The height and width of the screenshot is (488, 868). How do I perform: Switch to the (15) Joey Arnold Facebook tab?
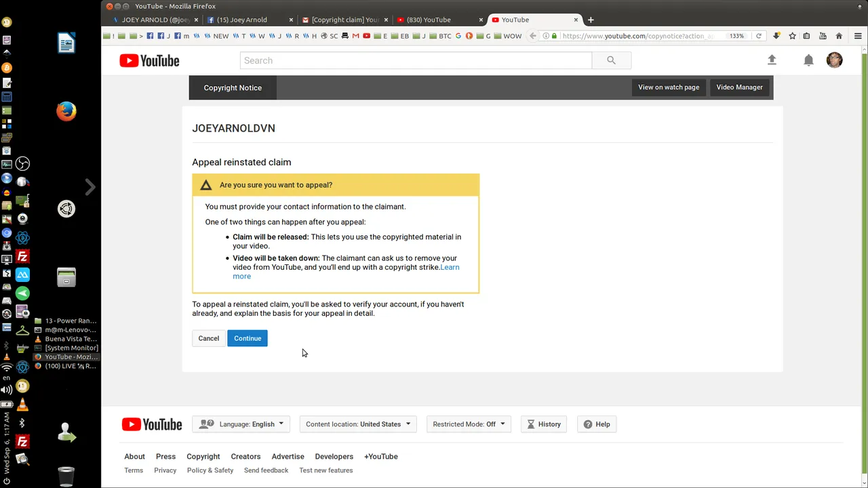250,20
